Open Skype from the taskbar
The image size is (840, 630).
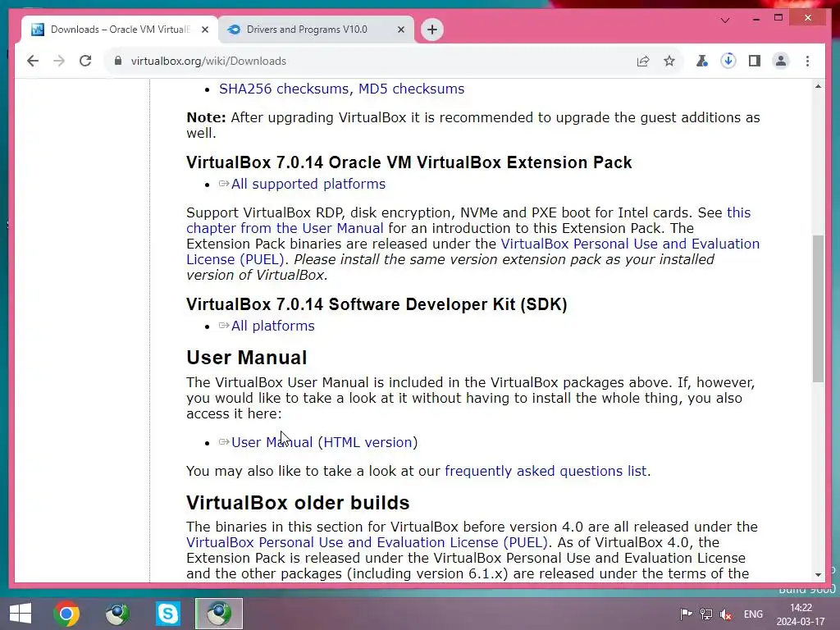[x=167, y=614]
